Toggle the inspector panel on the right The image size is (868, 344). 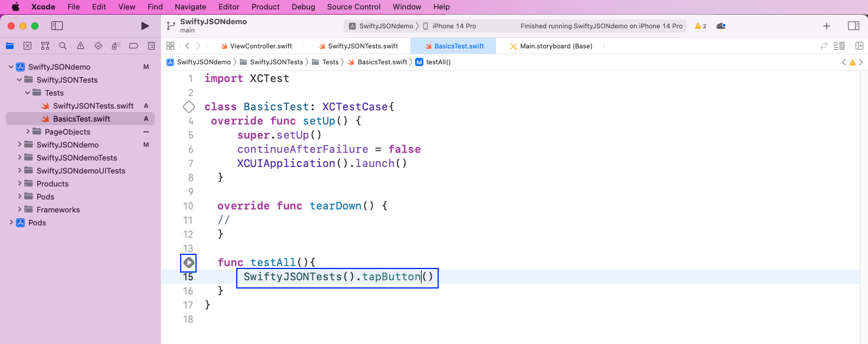[853, 26]
